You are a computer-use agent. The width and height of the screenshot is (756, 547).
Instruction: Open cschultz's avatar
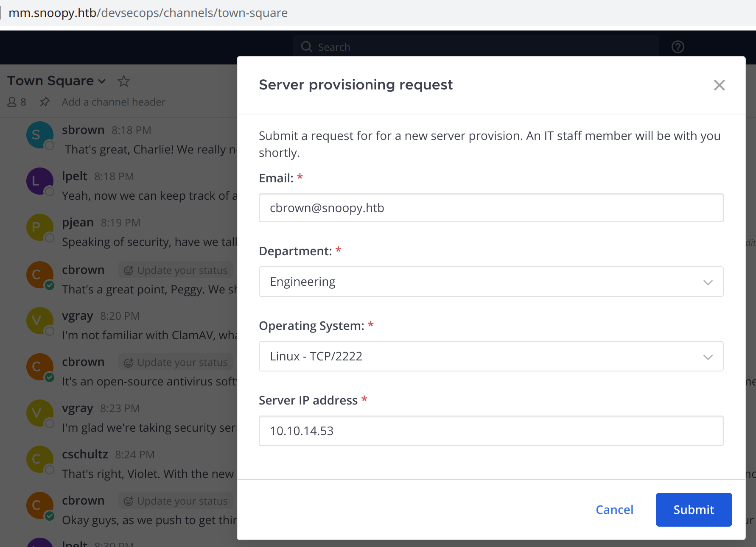click(40, 459)
